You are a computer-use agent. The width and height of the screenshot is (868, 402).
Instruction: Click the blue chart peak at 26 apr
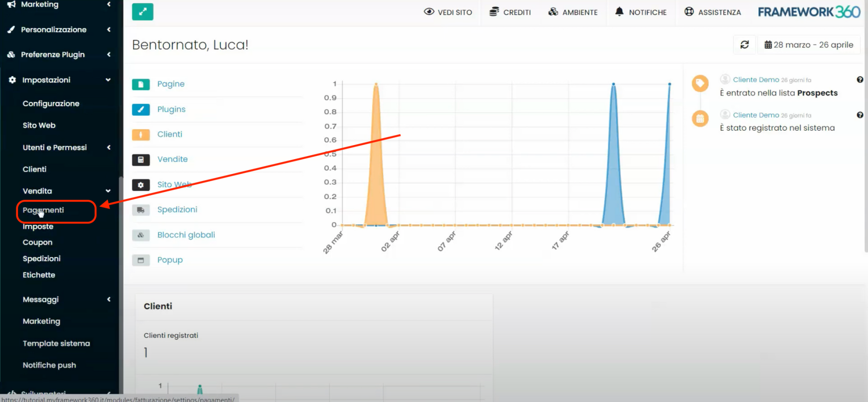(x=670, y=84)
